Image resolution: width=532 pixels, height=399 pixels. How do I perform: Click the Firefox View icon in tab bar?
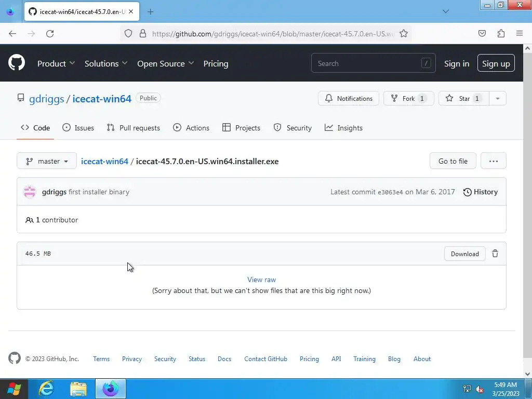point(10,12)
